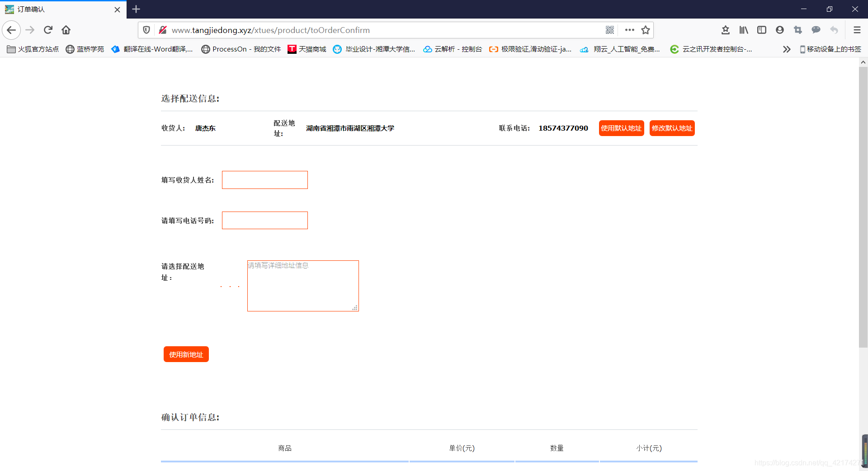Click the screenshot crop icon
Screen dimensions: 868x471
tap(798, 30)
